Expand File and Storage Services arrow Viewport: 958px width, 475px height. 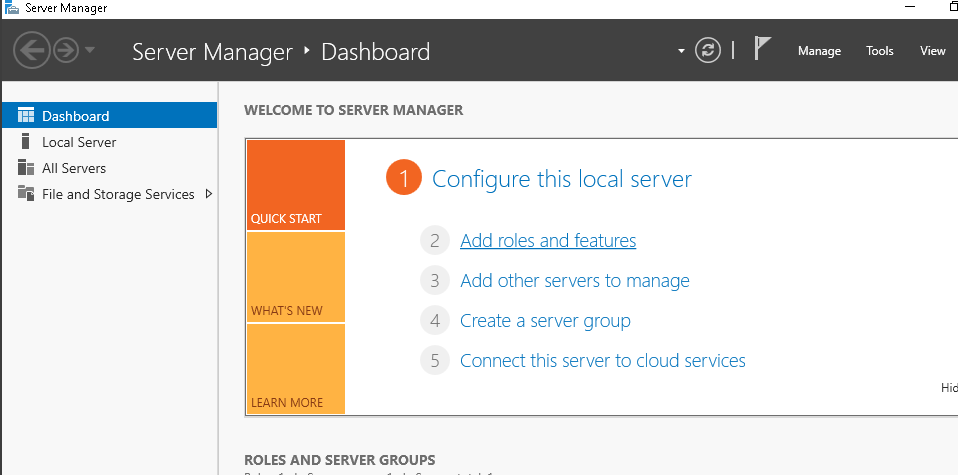(208, 194)
